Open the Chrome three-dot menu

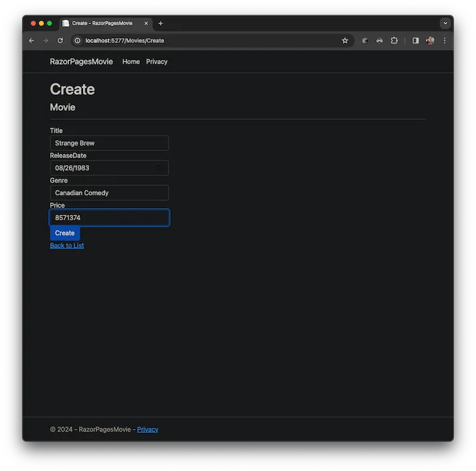click(444, 41)
